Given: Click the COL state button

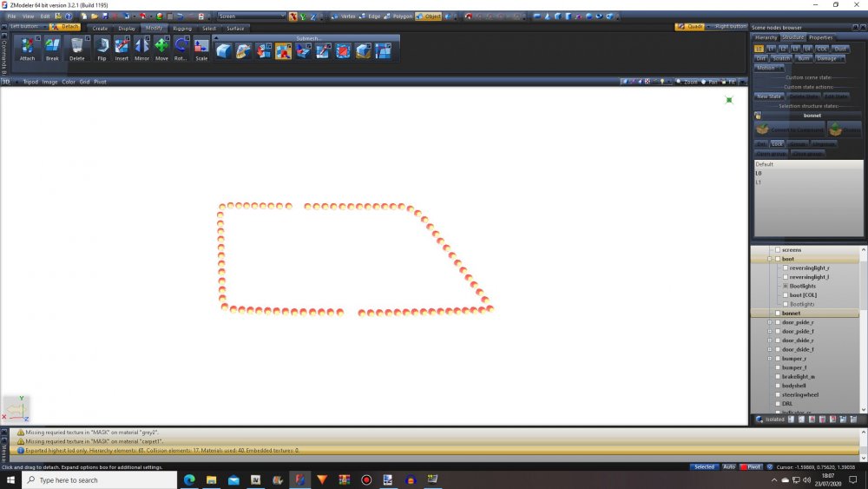Looking at the screenshot, I should 822,49.
